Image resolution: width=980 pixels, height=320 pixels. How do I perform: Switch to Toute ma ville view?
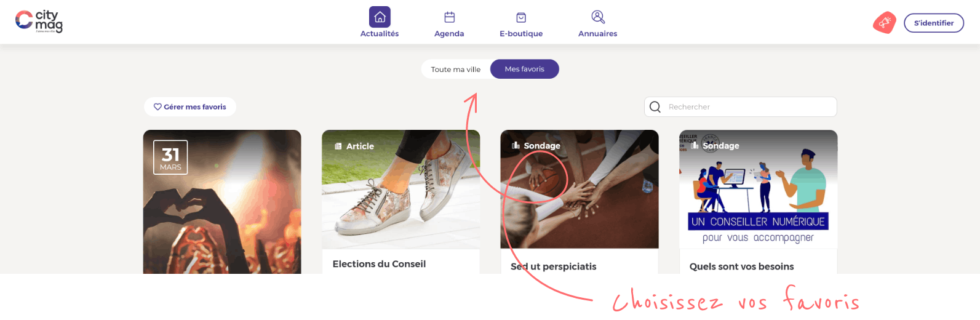[456, 70]
